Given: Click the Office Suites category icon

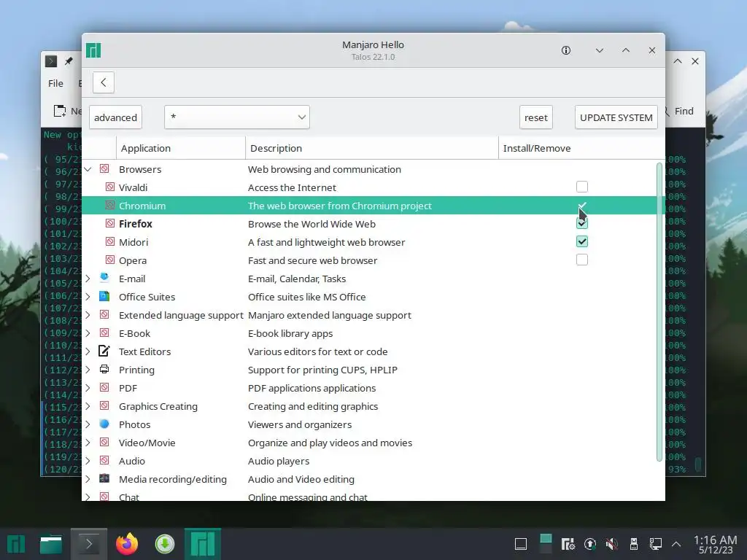Looking at the screenshot, I should [x=104, y=296].
